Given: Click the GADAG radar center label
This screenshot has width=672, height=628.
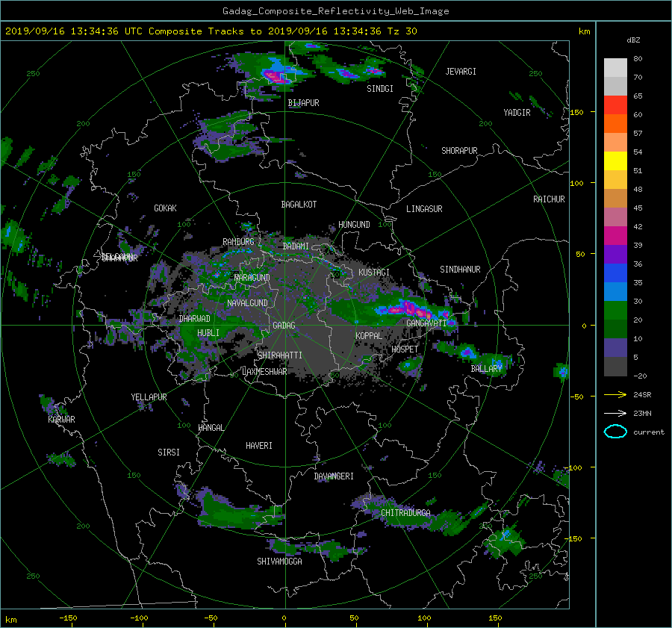Looking at the screenshot, I should click(284, 326).
